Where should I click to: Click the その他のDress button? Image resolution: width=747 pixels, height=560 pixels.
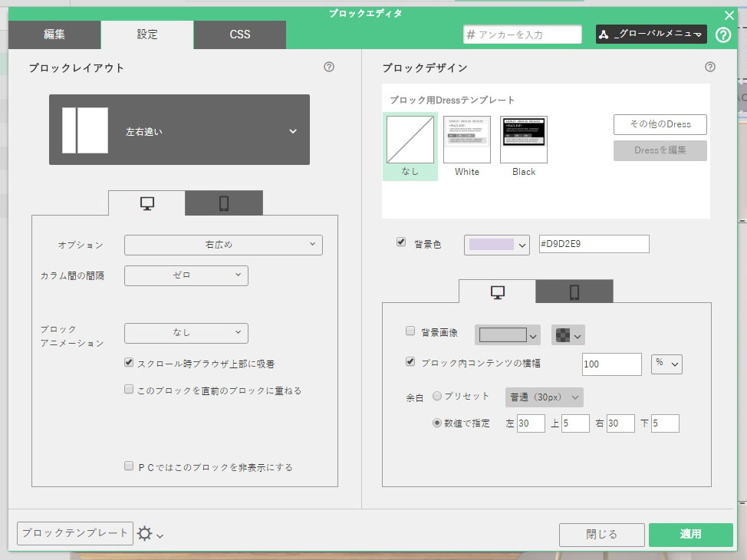click(659, 124)
